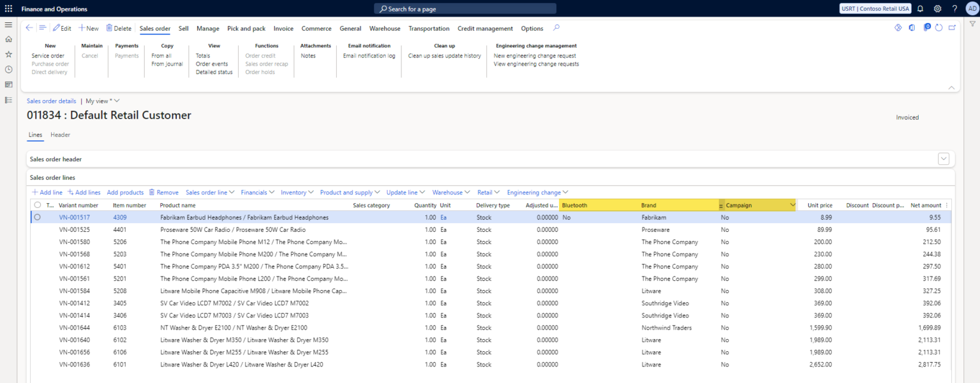Select the first sales order line radio button
Screen dimensions: 980x383
[x=37, y=217]
